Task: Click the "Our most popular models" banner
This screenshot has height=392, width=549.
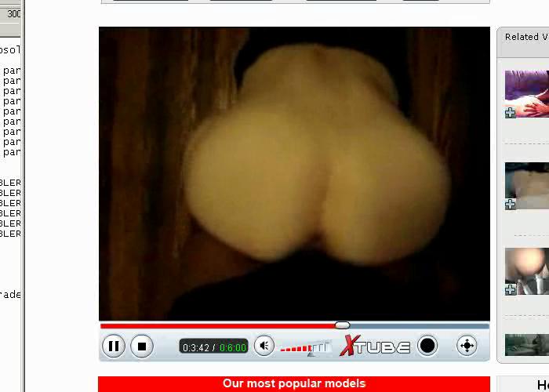Action: tap(293, 383)
